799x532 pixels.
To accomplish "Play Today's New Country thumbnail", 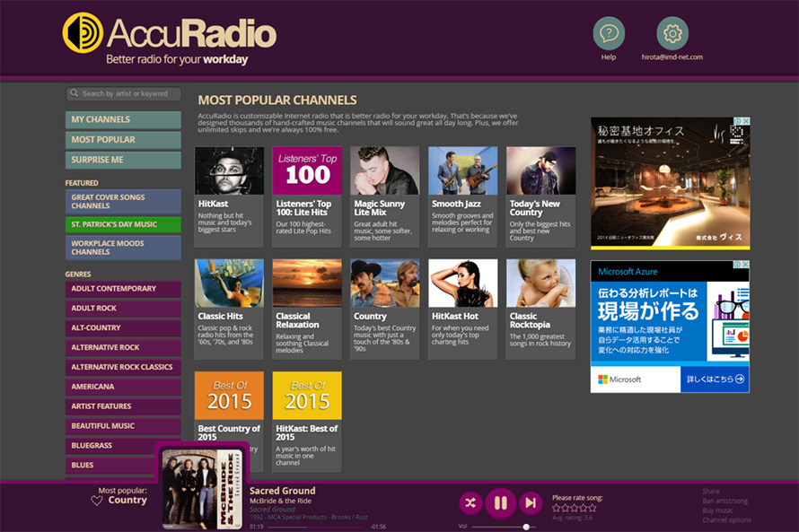I will tap(540, 171).
